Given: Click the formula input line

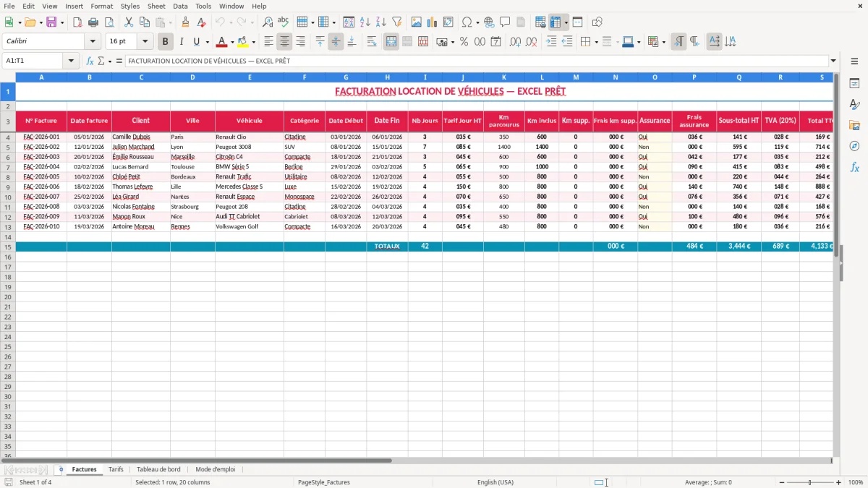Looking at the screenshot, I should (x=476, y=61).
